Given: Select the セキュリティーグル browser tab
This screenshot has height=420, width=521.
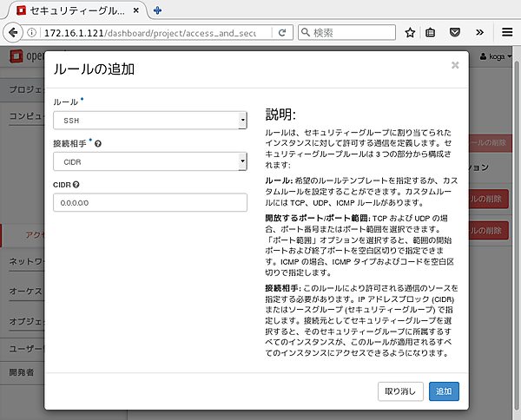Looking at the screenshot, I should click(x=77, y=10).
